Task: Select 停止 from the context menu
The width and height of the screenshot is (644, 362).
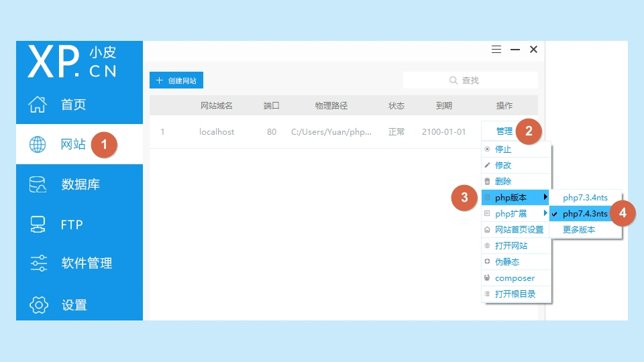Action: tap(503, 149)
